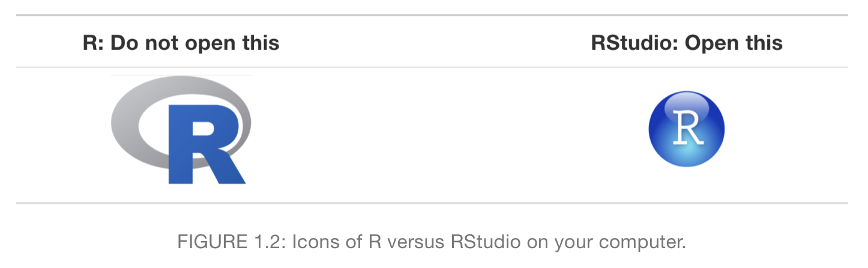Open the blue RStudio sphere icon
The image size is (868, 268).
click(686, 129)
